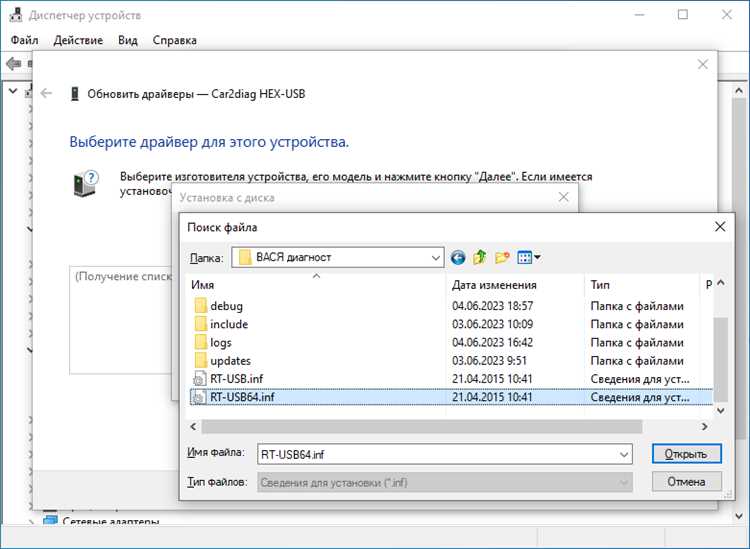750x549 pixels.
Task: Select the Сетевые адаптеры tree item
Action: [x=110, y=520]
